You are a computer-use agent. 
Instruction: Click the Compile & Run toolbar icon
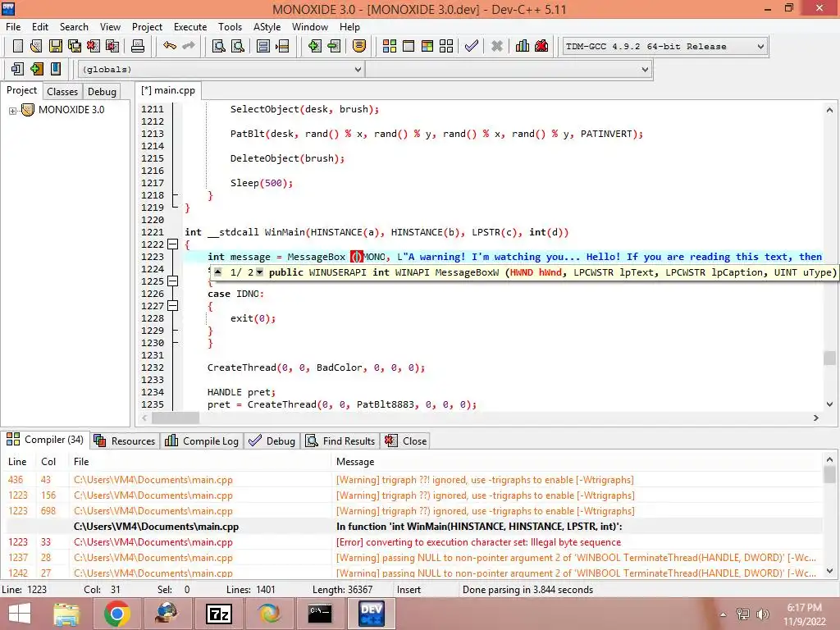427,46
